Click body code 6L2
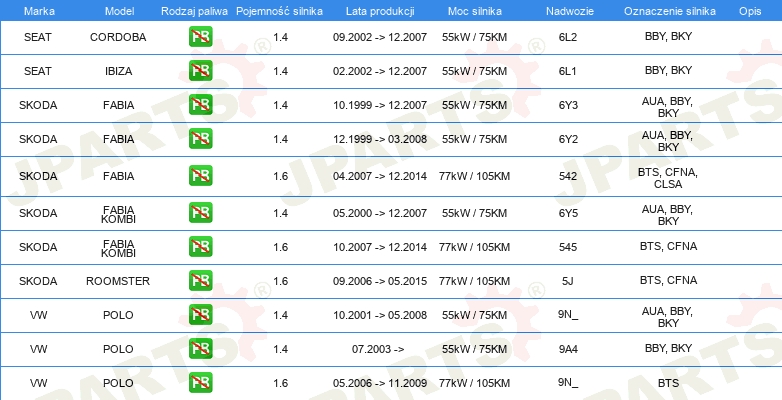This screenshot has height=400, width=782. (x=568, y=37)
